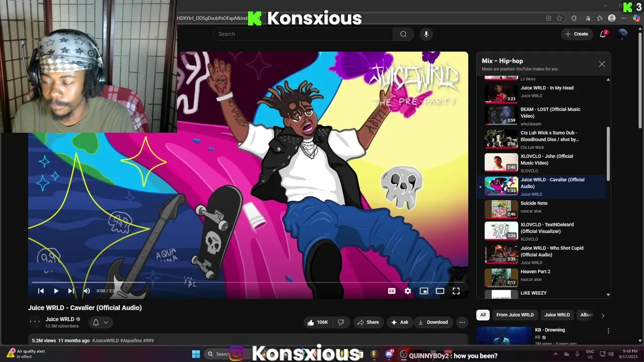
Task: Click the #JuiceWRLD hashtag
Action: tap(105, 341)
